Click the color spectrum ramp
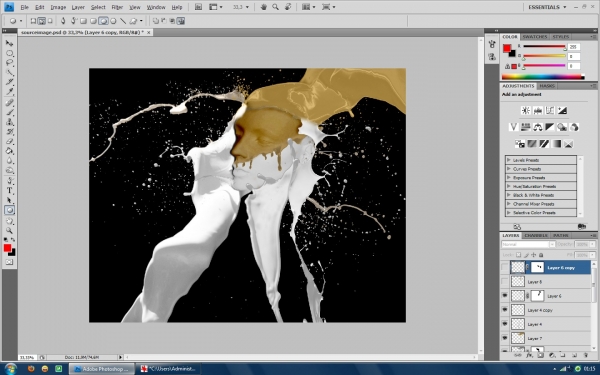The width and height of the screenshot is (600, 375). (x=543, y=77)
